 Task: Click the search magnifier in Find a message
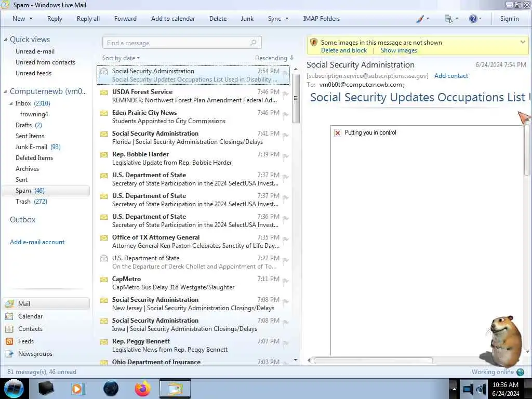(253, 43)
